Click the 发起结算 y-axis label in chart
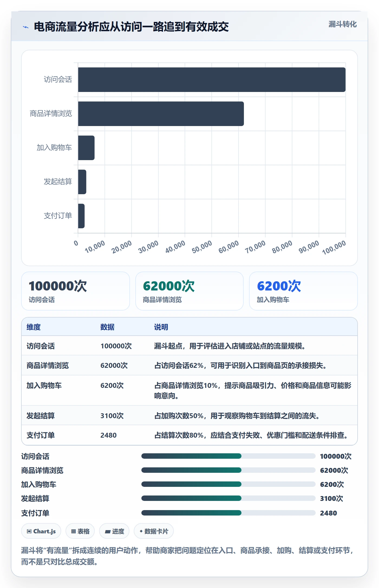The image size is (379, 588). click(x=58, y=182)
